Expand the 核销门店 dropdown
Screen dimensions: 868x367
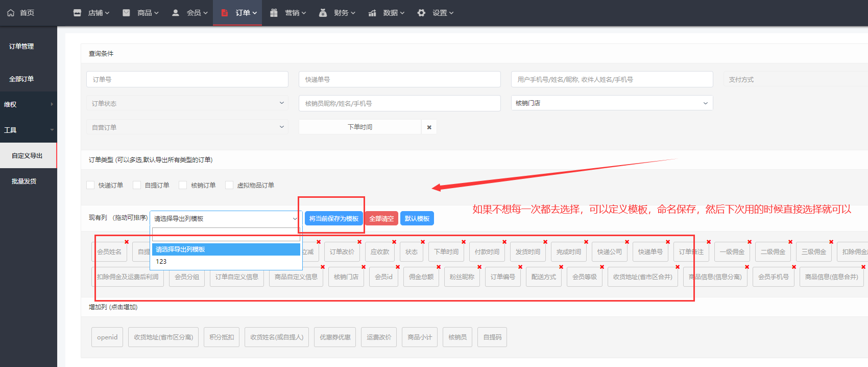[611, 103]
